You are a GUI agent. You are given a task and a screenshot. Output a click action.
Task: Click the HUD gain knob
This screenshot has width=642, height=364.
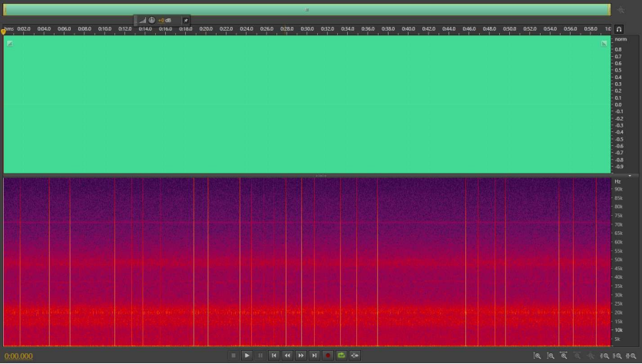(151, 20)
